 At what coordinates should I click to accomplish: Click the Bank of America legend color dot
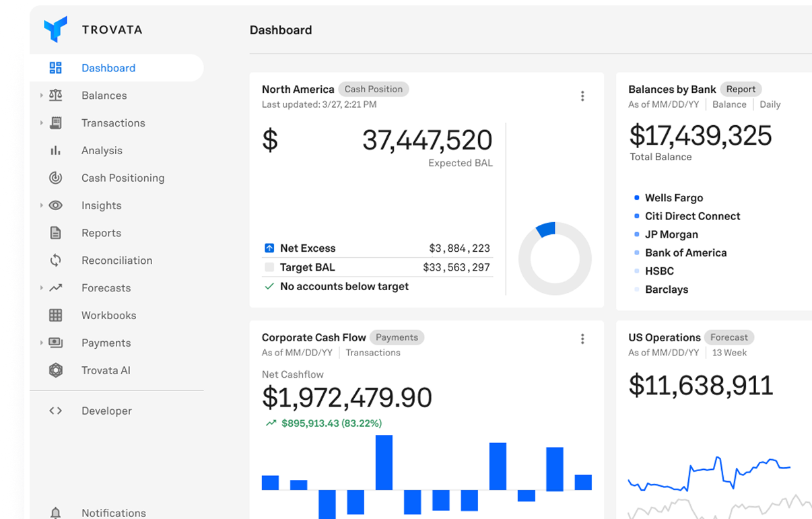pos(636,252)
